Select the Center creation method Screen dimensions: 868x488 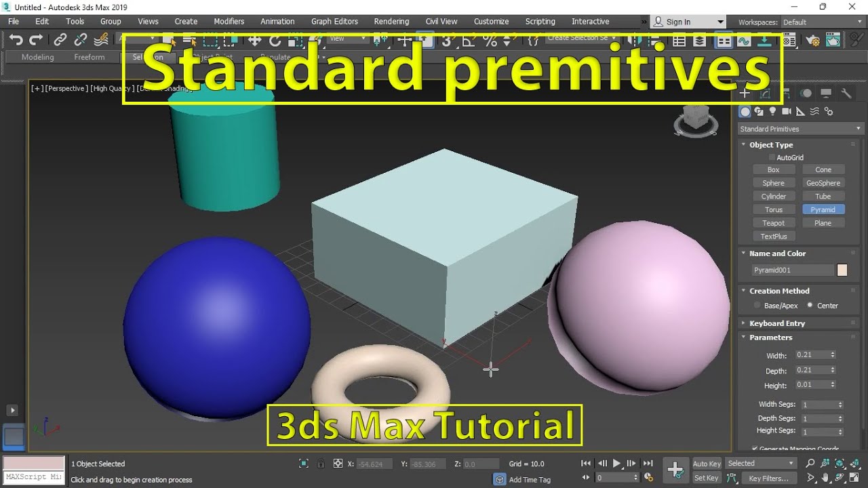click(810, 306)
